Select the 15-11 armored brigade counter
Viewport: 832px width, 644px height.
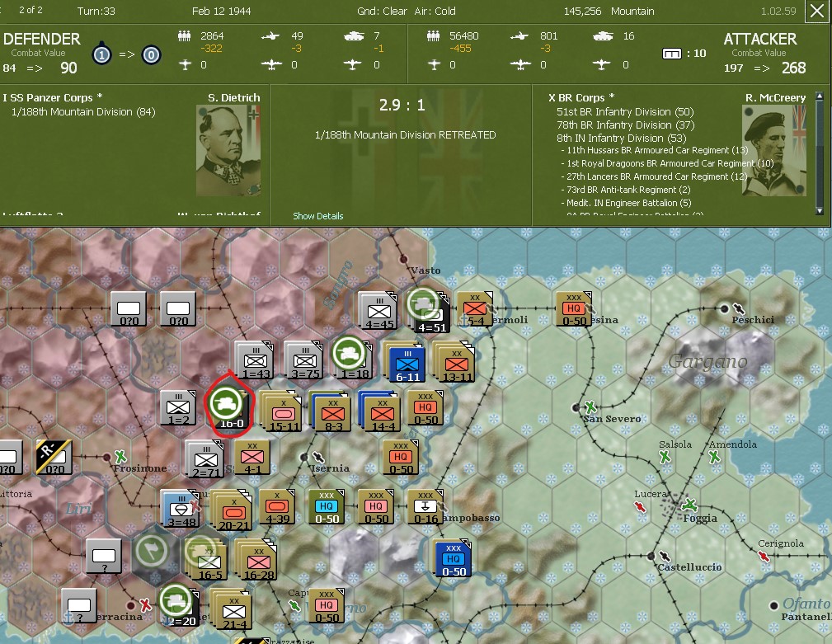tap(283, 411)
